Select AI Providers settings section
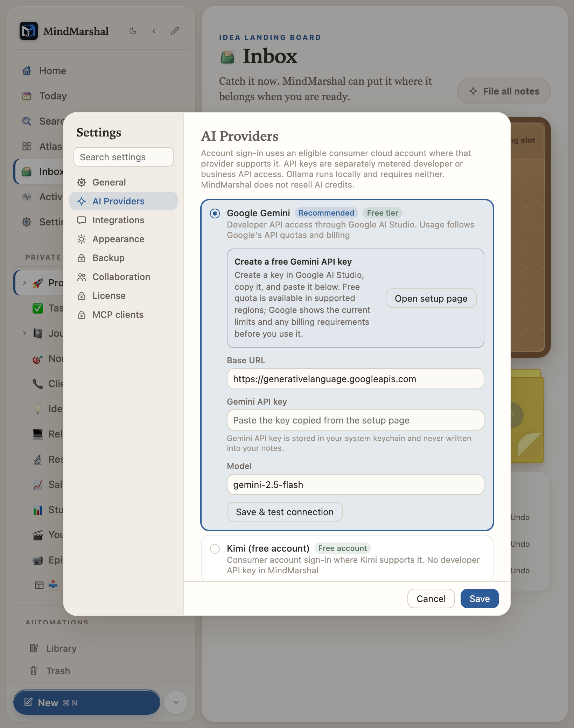The height and width of the screenshot is (728, 574). click(124, 201)
